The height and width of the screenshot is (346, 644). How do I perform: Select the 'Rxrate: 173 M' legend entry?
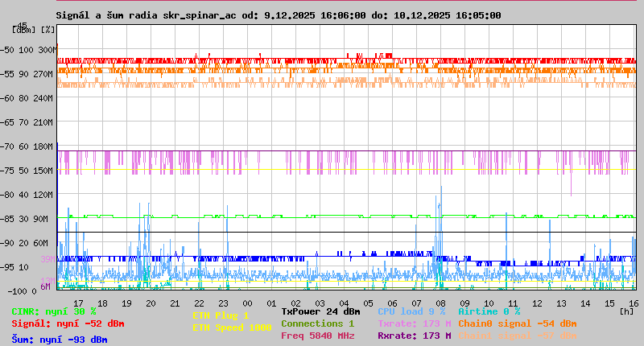click(x=415, y=336)
